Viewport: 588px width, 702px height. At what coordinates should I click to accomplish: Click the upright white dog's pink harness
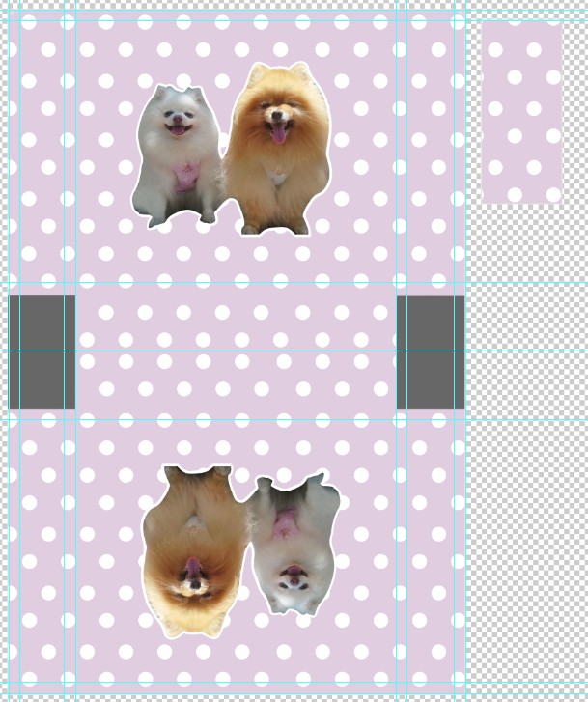pyautogui.click(x=184, y=176)
